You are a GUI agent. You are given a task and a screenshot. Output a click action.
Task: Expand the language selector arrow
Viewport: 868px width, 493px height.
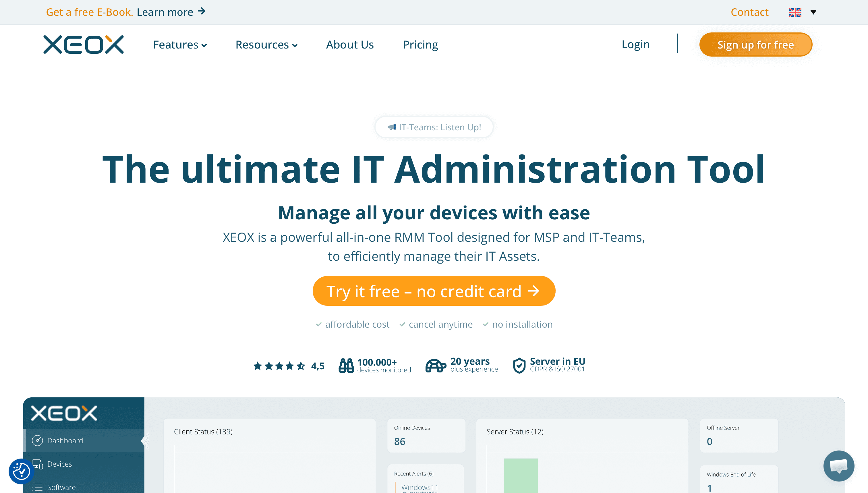pos(813,12)
